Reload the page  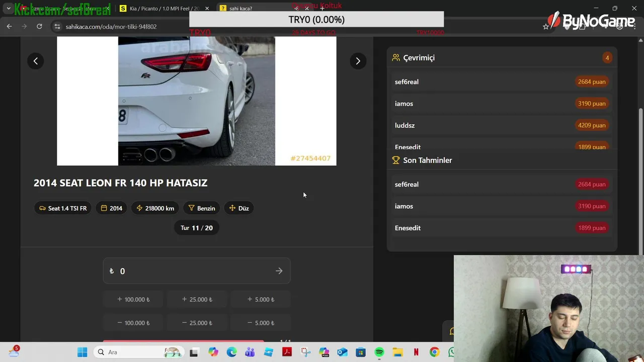tap(39, 26)
